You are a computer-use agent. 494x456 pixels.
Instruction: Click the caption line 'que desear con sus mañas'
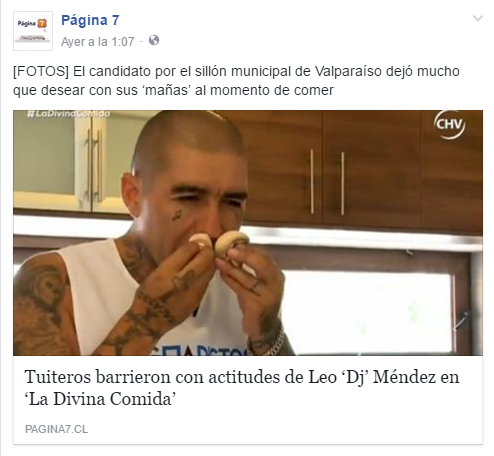(173, 90)
